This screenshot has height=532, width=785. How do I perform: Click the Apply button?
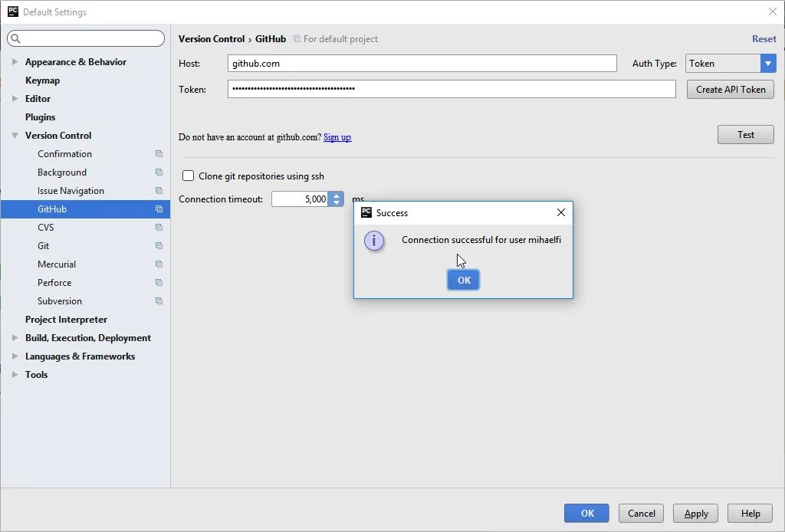pos(695,513)
